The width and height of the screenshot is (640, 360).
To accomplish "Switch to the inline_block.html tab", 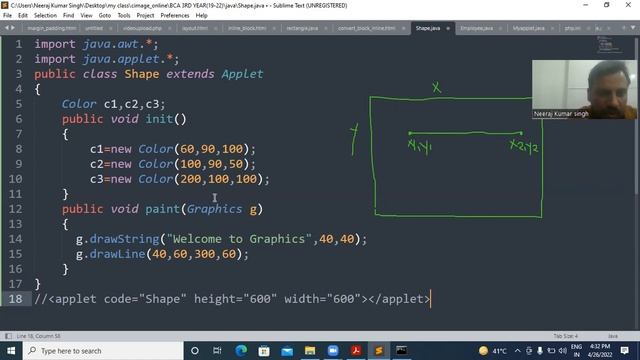I will 247,28.
